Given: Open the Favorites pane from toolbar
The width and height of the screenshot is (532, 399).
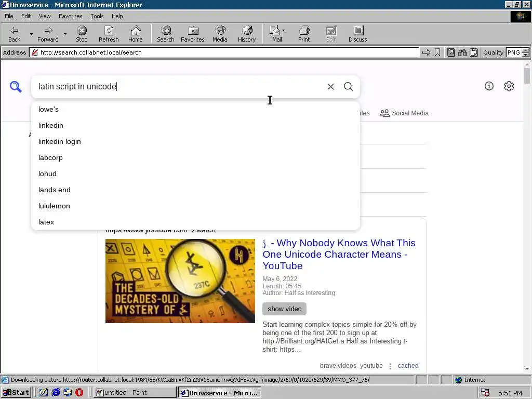Looking at the screenshot, I should point(192,34).
